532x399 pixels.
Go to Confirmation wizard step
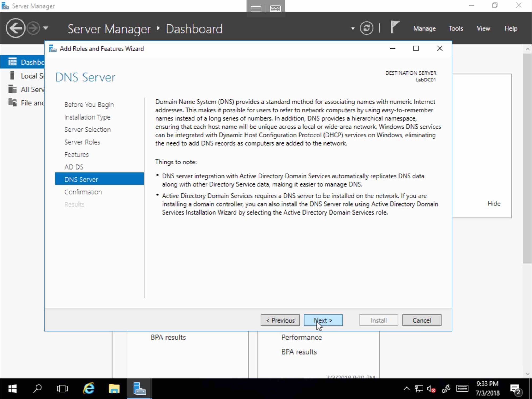tap(83, 192)
